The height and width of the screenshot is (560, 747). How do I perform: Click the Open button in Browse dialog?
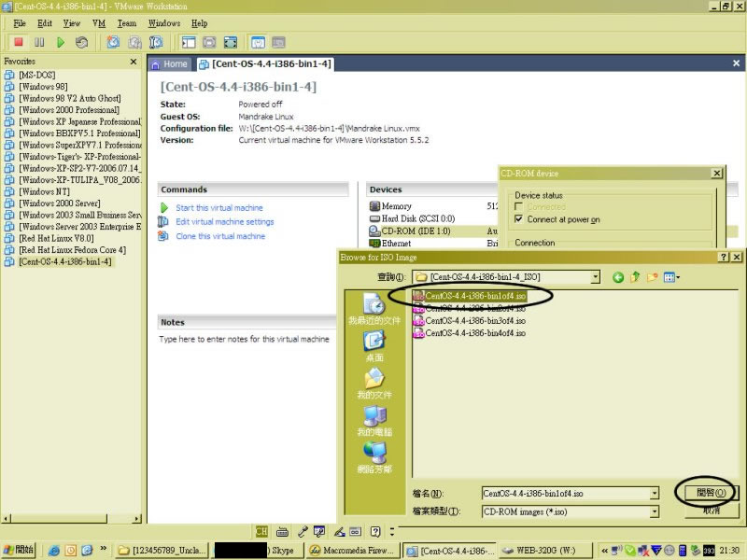pos(711,493)
